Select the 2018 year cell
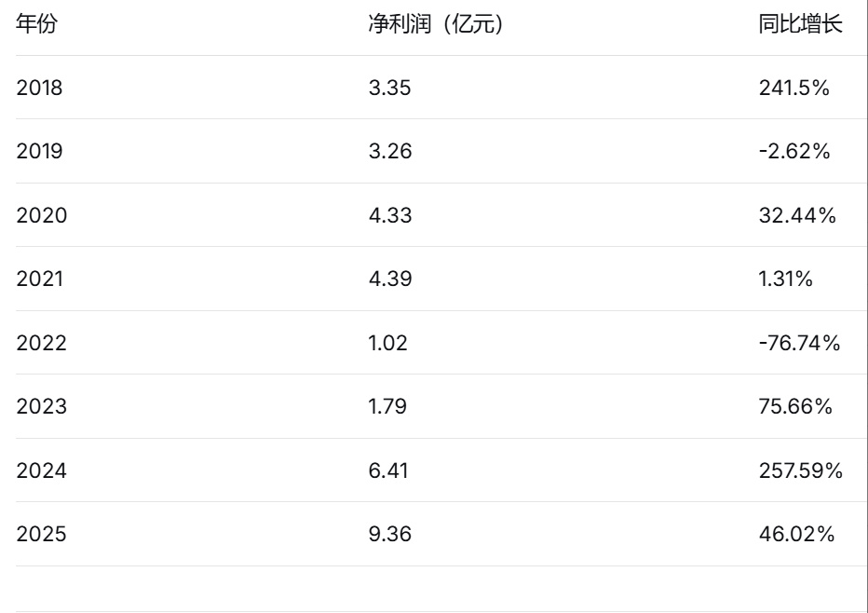868x613 pixels. [39, 89]
